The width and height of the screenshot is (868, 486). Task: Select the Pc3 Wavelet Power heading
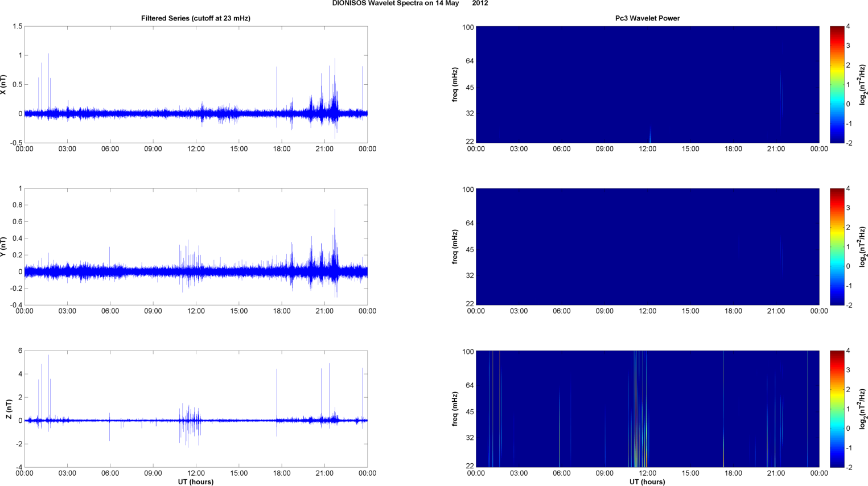pyautogui.click(x=647, y=18)
